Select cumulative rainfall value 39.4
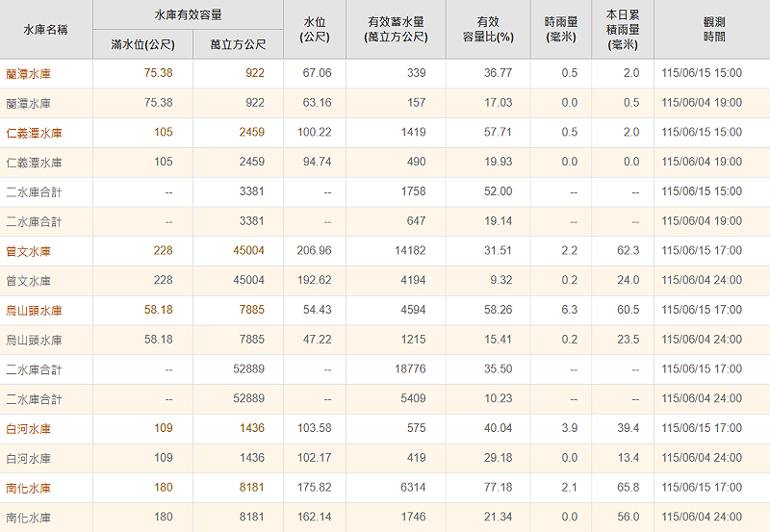770x532 pixels. pyautogui.click(x=629, y=428)
